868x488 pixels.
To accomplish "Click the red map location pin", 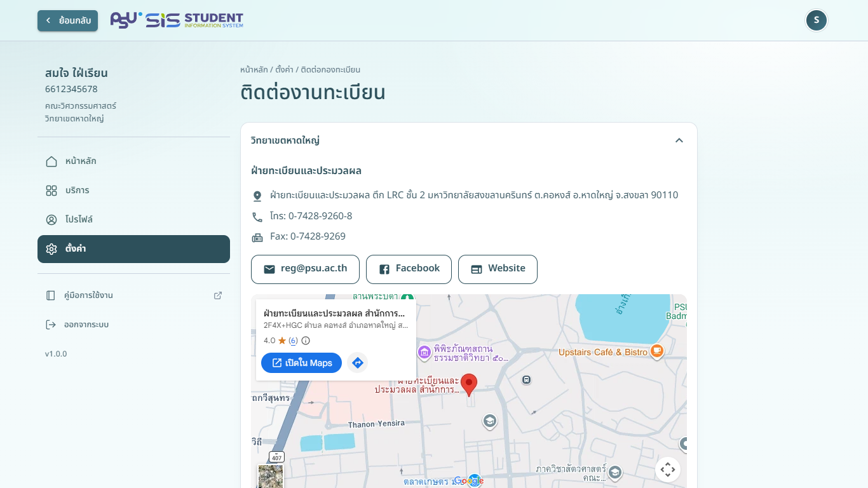I will coord(469,385).
